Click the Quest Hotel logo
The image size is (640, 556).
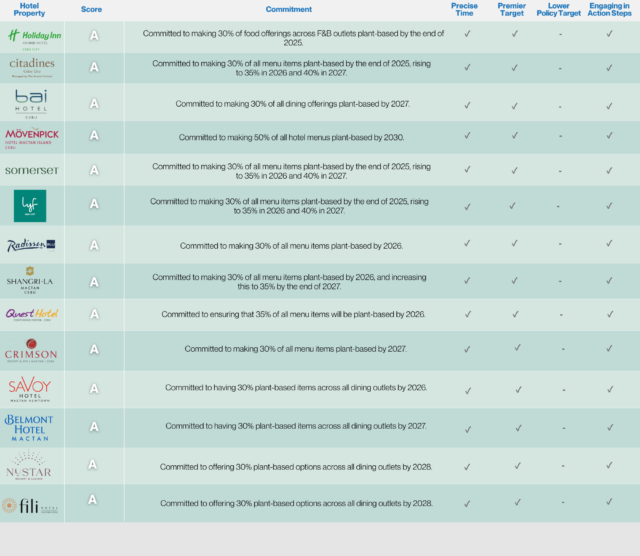(x=33, y=314)
